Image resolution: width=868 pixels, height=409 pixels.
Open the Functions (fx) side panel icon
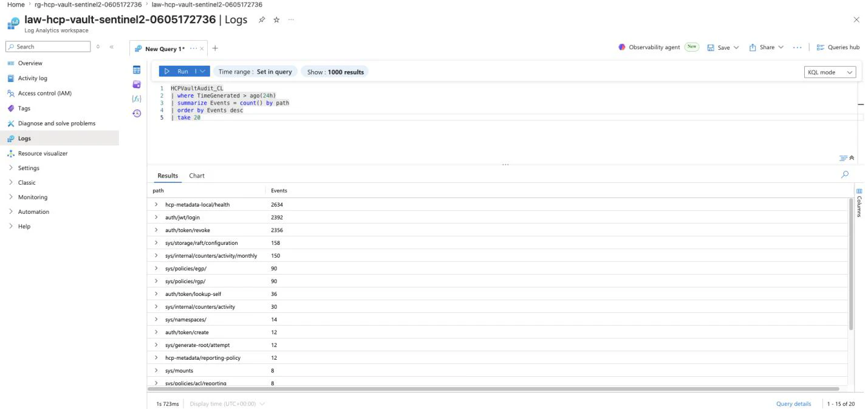(x=137, y=98)
